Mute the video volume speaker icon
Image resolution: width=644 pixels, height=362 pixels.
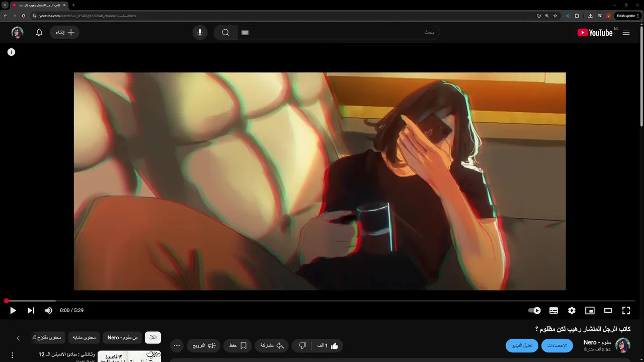48,311
